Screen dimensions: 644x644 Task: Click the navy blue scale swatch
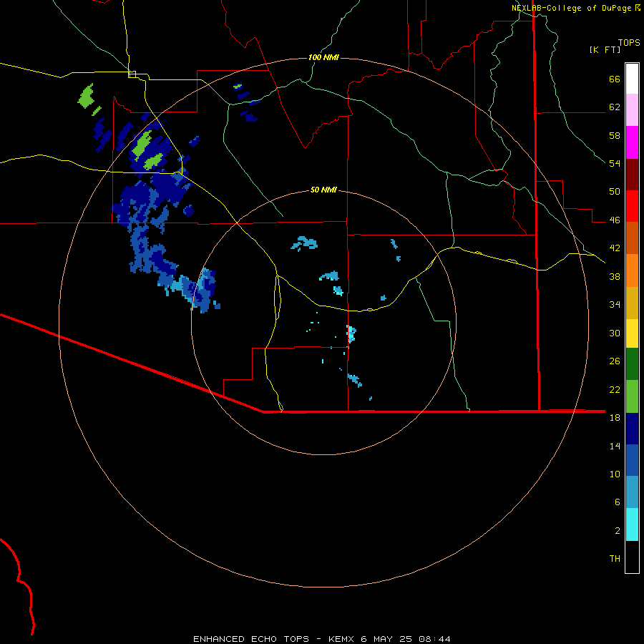pyautogui.click(x=632, y=429)
